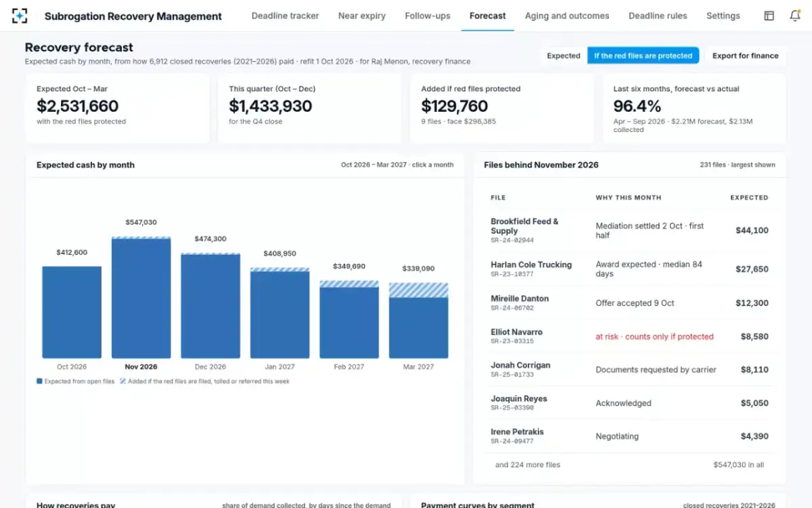Click the $547,030 label above Nov bar
This screenshot has width=812, height=508.
(x=141, y=222)
